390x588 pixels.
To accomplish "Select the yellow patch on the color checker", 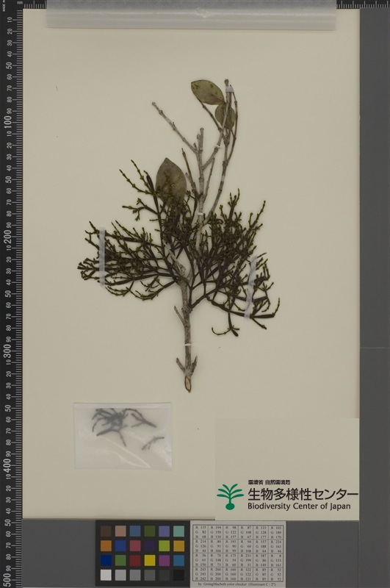I will coord(150,560).
